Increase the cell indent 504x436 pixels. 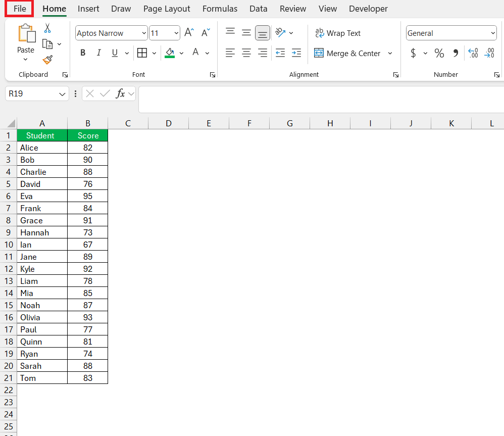(x=296, y=53)
